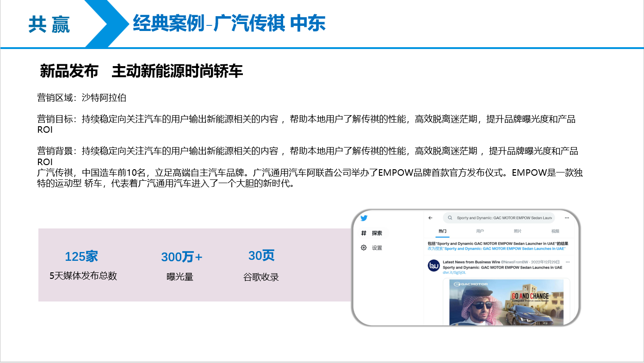Click the 300万+ figure
The width and height of the screenshot is (644, 363).
pyautogui.click(x=182, y=257)
